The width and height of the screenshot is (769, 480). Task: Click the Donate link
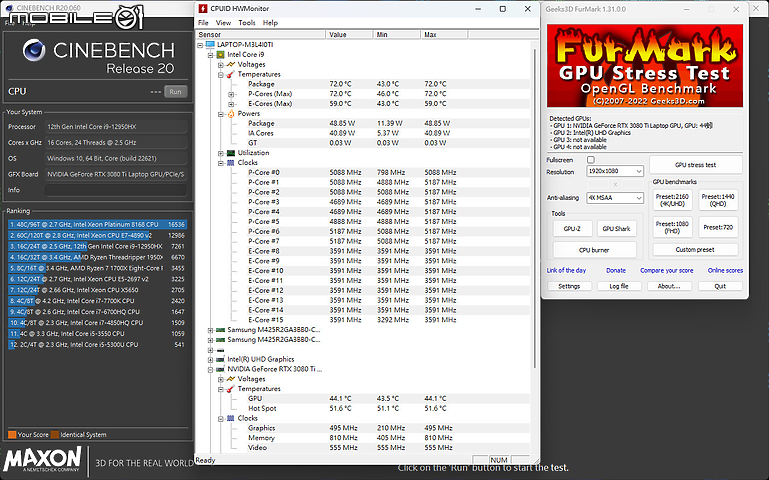click(x=616, y=270)
